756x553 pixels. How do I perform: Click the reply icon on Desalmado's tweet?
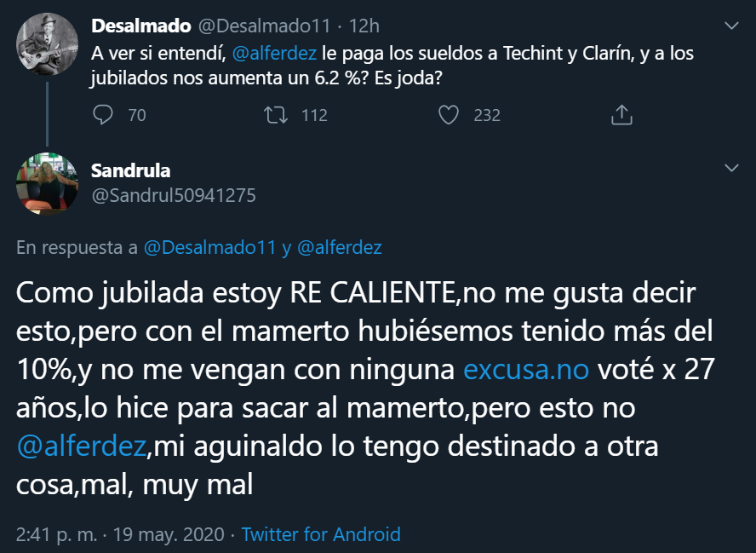coord(103,114)
